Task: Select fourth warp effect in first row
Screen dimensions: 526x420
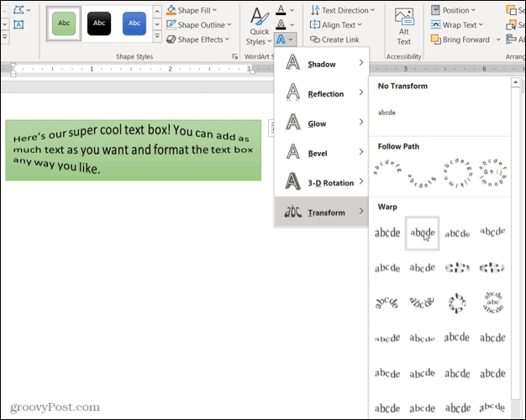Action: point(492,232)
